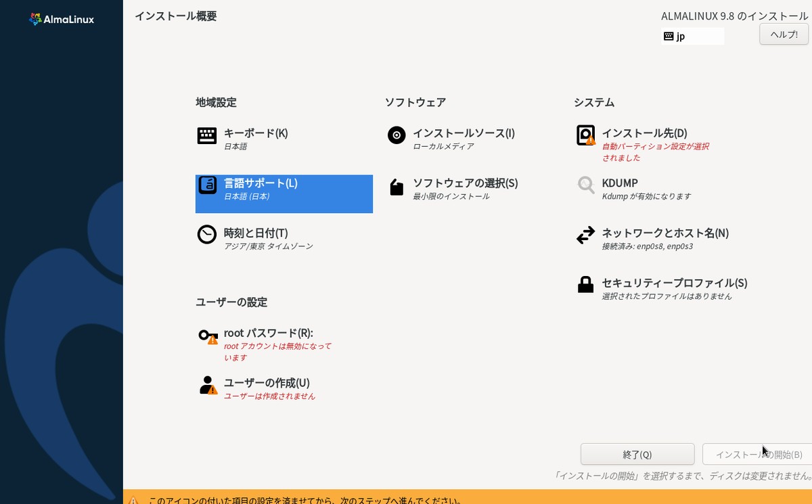Viewport: 812px width, 504px height.
Task: Click the orange warning message bar text
Action: (x=306, y=501)
